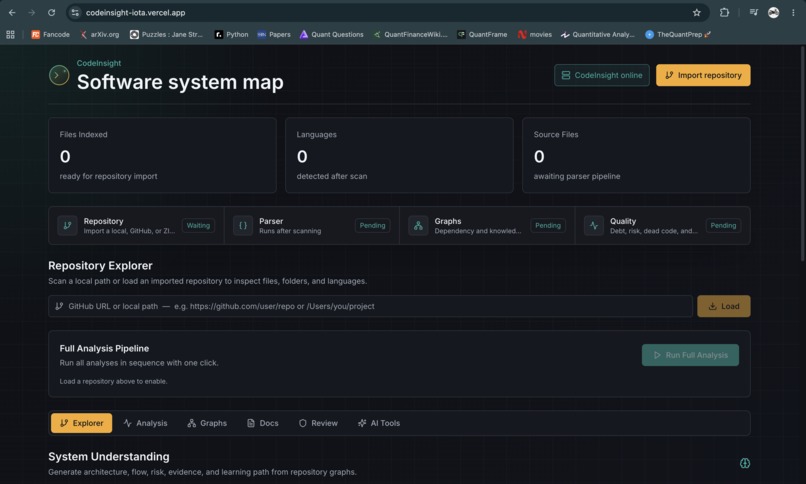This screenshot has height=484, width=806.
Task: Open the Docs tab
Action: (x=263, y=423)
